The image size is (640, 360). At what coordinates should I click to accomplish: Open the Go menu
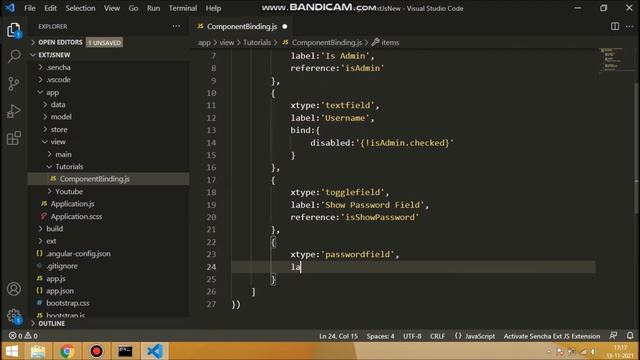tap(133, 8)
